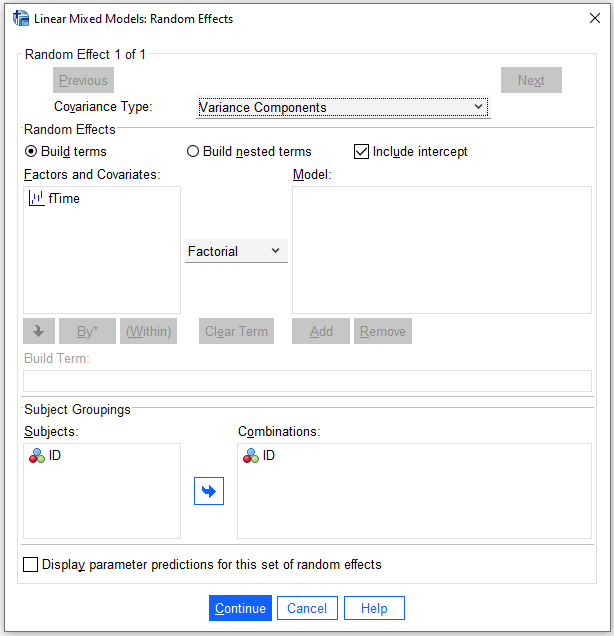Screen dimensions: 614x636
Task: Click the Continue button
Action: click(240, 608)
